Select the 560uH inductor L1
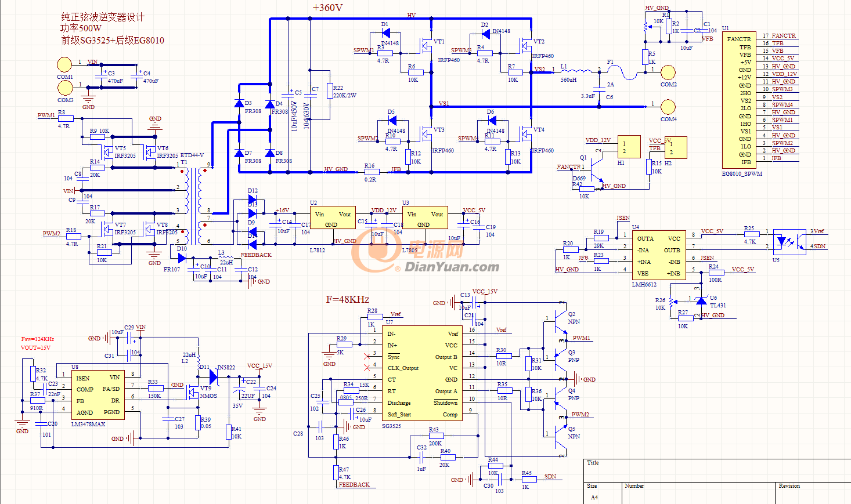 point(577,70)
